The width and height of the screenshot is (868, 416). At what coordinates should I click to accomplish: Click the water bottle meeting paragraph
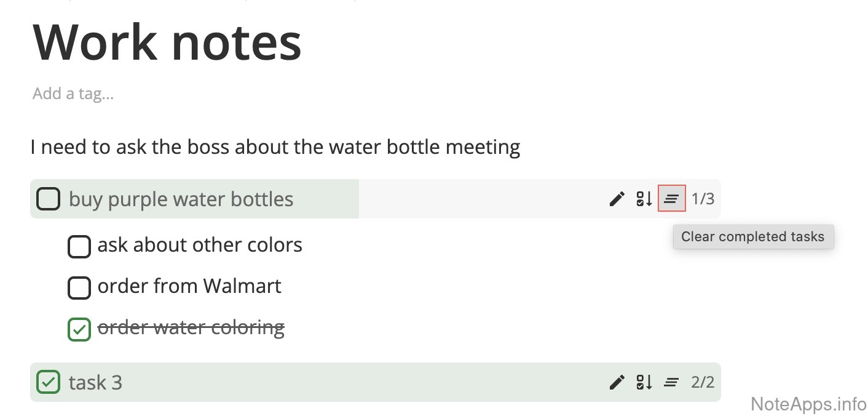point(275,147)
